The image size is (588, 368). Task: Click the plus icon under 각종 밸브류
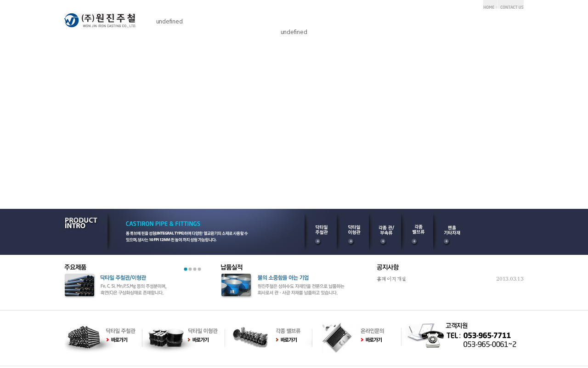coord(414,241)
